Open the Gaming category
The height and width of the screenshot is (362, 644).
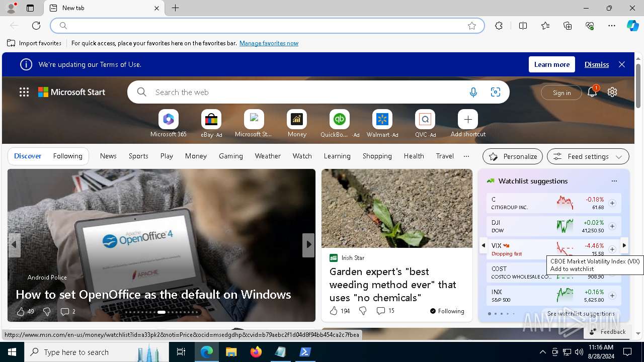click(231, 156)
